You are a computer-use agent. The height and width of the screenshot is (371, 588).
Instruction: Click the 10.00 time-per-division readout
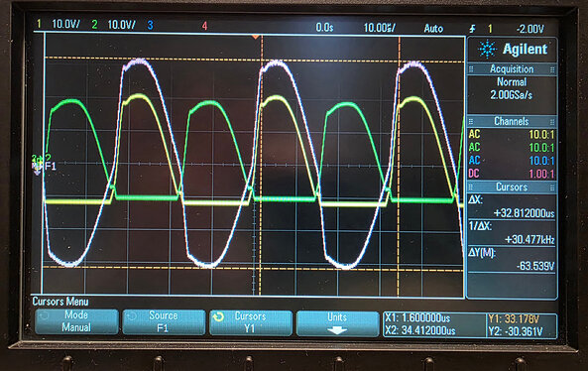click(379, 28)
